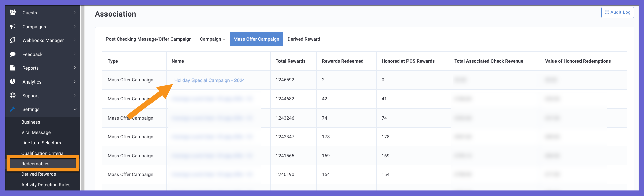Expand the Guests menu chevron

(75, 12)
